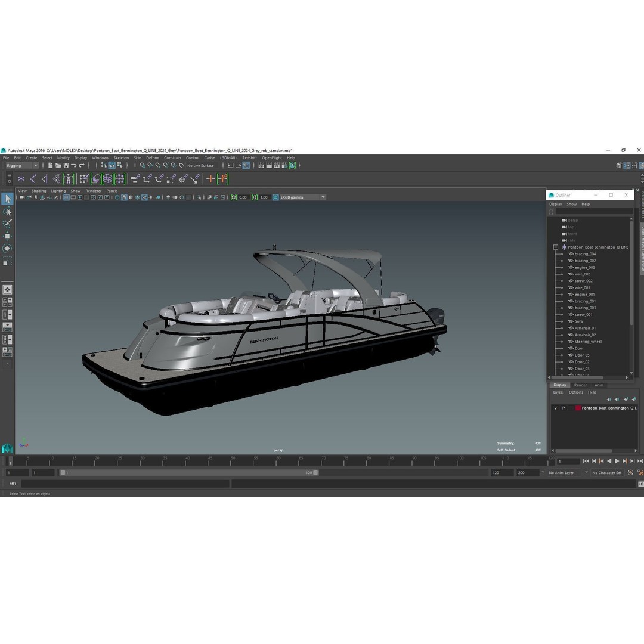Toggle the viewport Grid display
The image size is (644, 644).
tap(66, 197)
